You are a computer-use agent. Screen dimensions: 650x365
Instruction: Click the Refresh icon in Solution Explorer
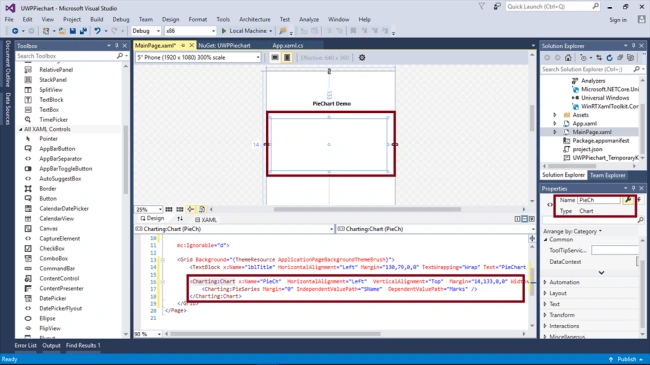tap(609, 58)
